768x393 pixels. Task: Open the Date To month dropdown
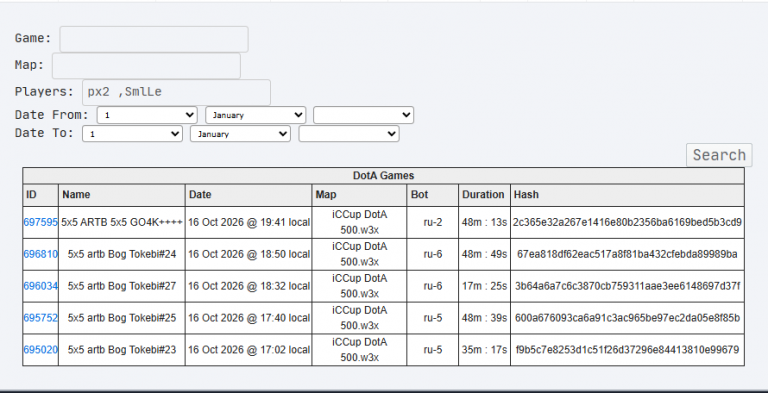(x=240, y=134)
